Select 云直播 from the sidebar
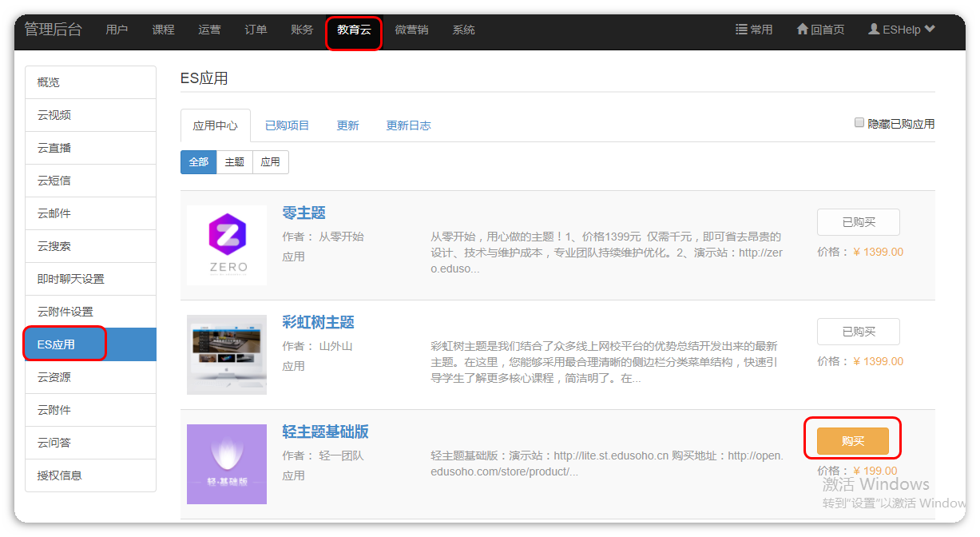 tap(54, 148)
